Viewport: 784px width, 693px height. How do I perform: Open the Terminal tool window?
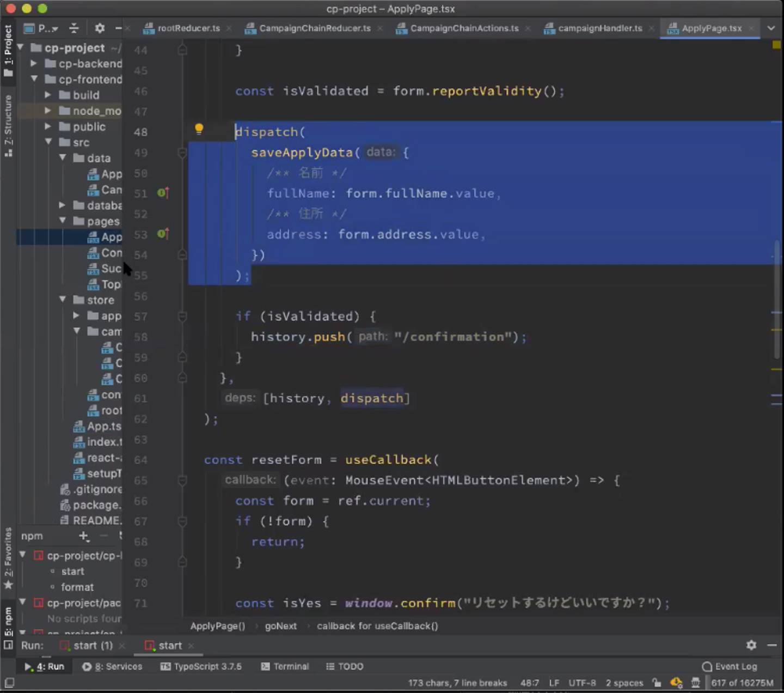[x=285, y=666]
